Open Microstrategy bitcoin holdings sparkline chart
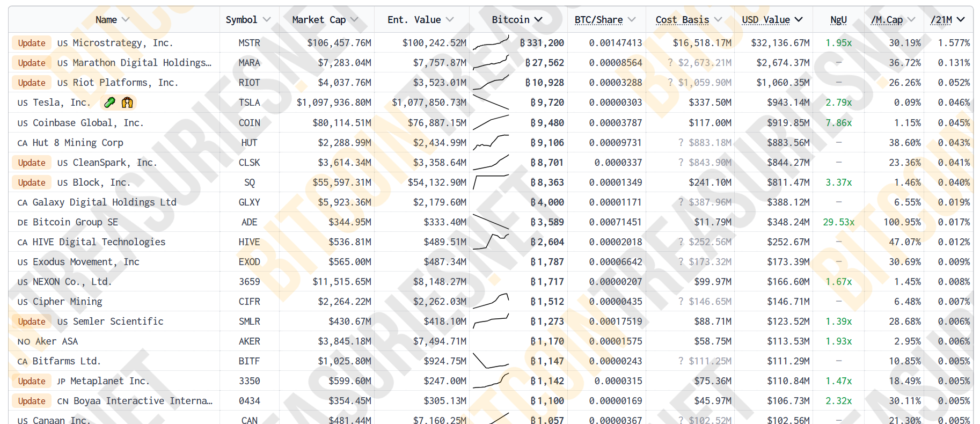Screen dimensions: 980x424 pos(491,43)
